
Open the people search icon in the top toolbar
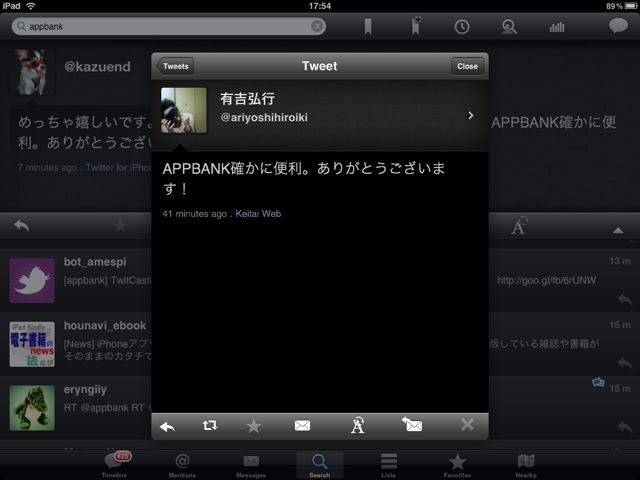[x=509, y=27]
